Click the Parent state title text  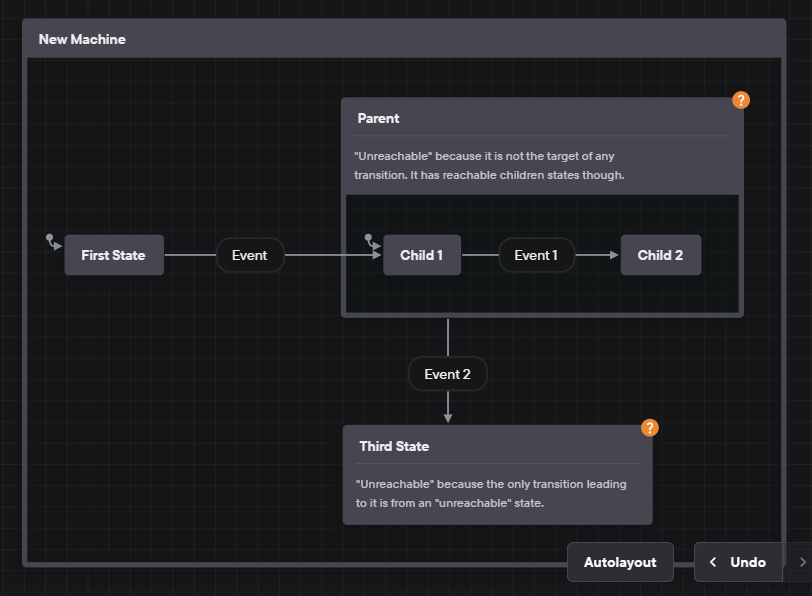tap(378, 118)
